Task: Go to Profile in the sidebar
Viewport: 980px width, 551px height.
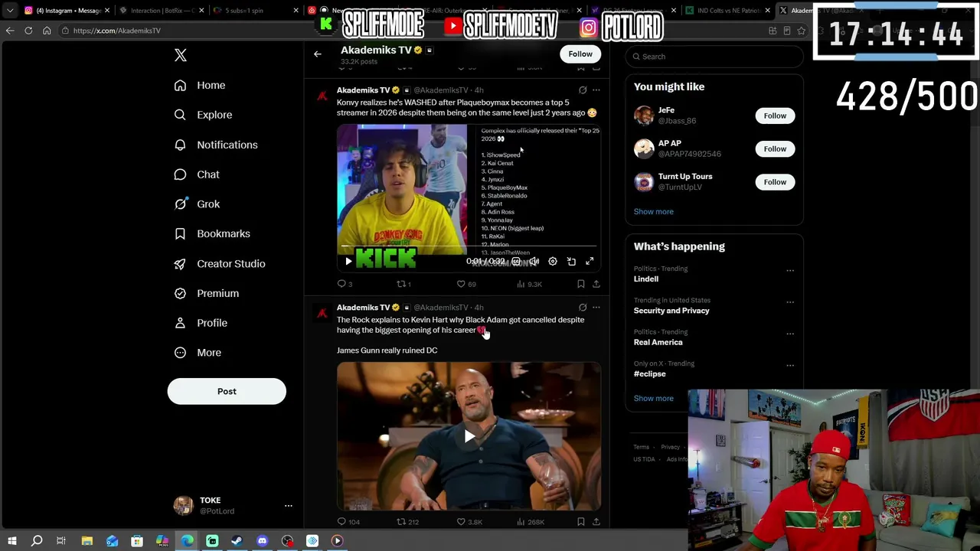Action: pos(201,323)
